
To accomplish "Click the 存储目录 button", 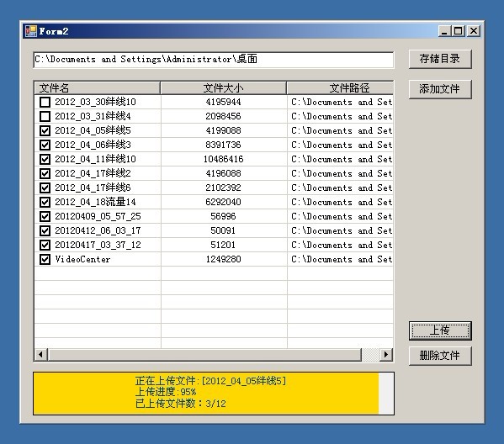I will (x=440, y=59).
